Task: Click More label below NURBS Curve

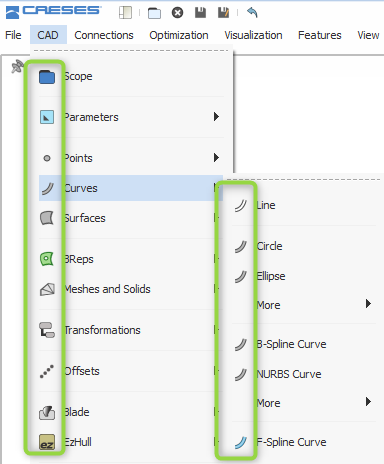Action: point(268,403)
